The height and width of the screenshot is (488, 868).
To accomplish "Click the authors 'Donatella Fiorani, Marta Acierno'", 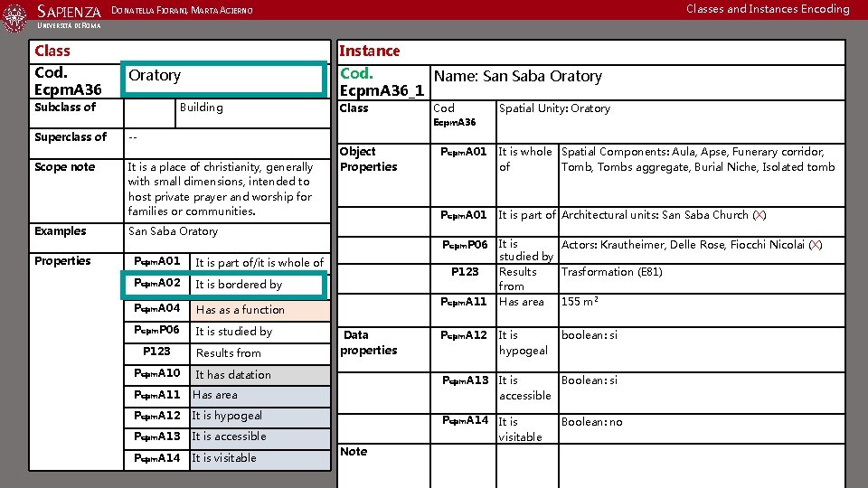I will coord(182,10).
